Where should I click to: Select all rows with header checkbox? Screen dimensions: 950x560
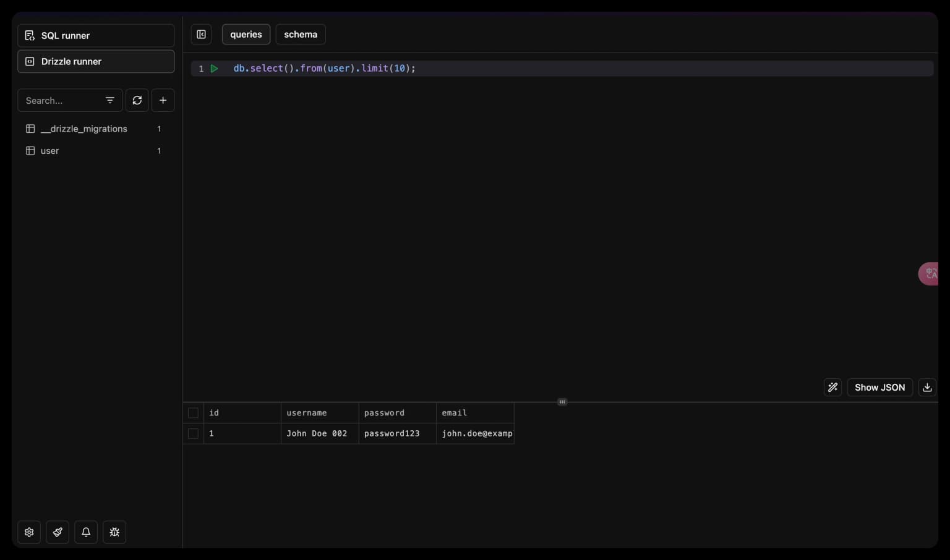(193, 413)
